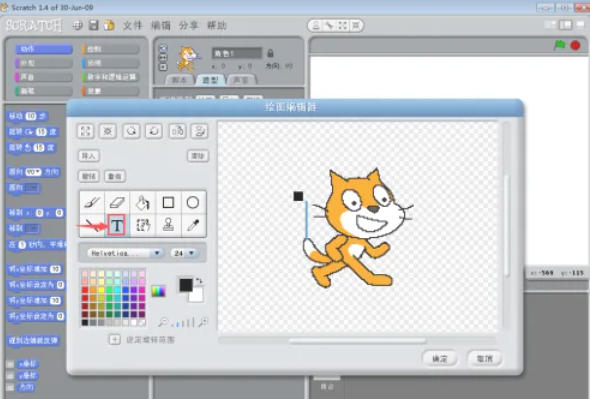
Task: Click the green flag to start
Action: [x=560, y=45]
